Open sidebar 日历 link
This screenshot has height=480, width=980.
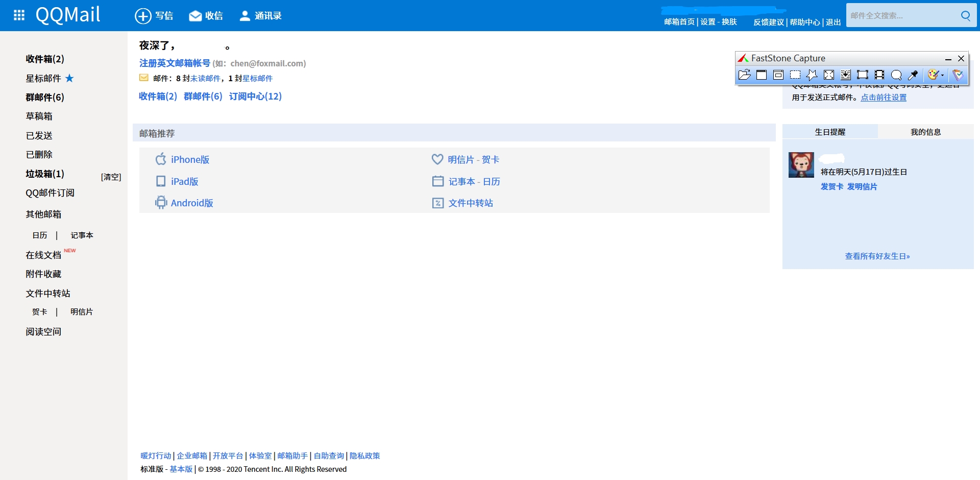[39, 235]
